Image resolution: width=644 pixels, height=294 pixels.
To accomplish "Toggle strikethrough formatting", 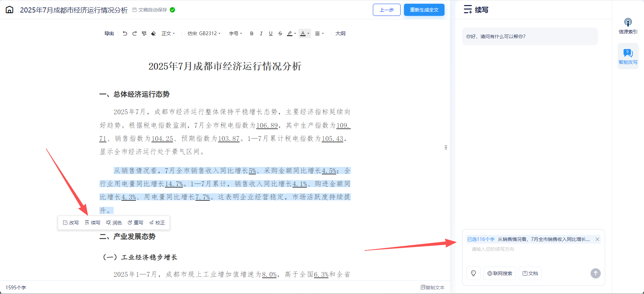I will pos(280,33).
